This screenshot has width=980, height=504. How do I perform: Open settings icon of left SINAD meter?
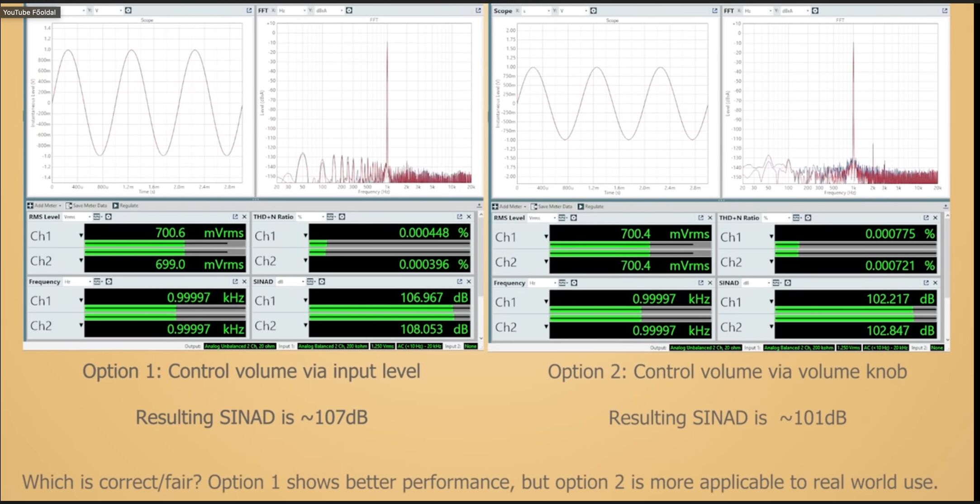point(322,281)
